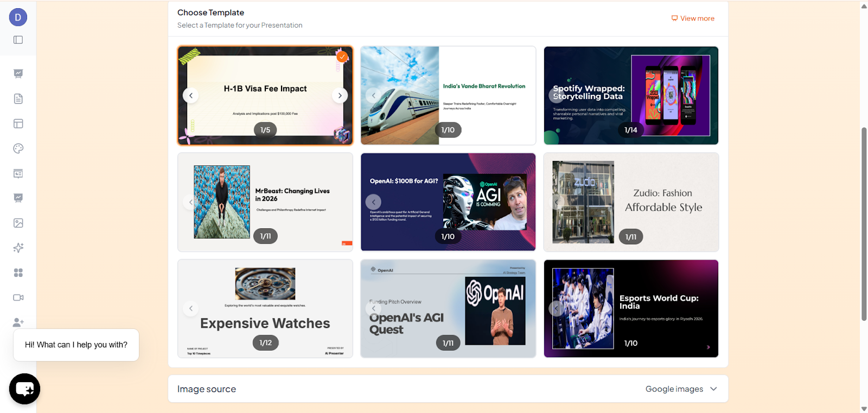
Task: Click previous arrow on MrBeast template
Action: [190, 202]
